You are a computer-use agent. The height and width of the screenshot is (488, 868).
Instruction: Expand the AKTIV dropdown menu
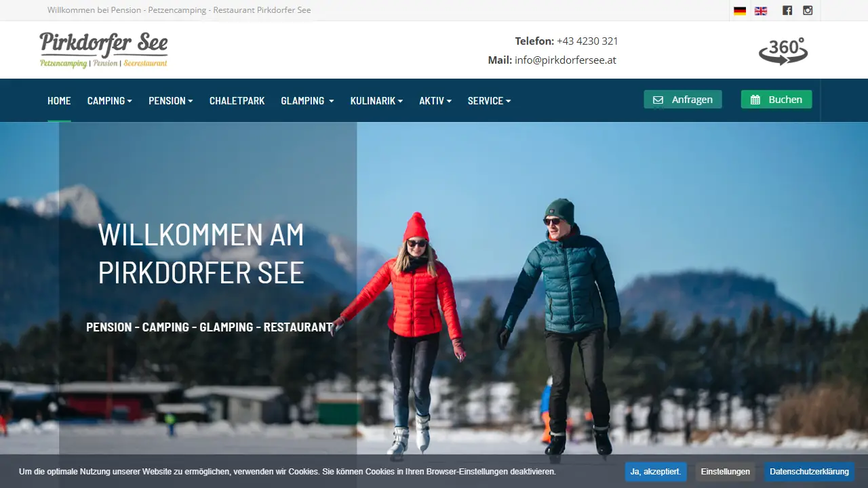(x=435, y=101)
